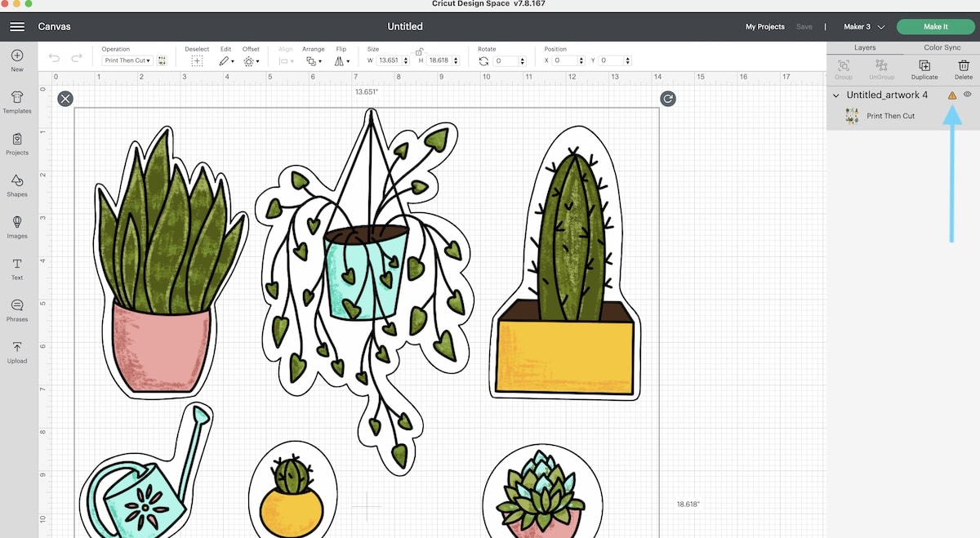Select the Print Then Cut layer thumbnail
This screenshot has width=980, height=538.
coord(852,116)
